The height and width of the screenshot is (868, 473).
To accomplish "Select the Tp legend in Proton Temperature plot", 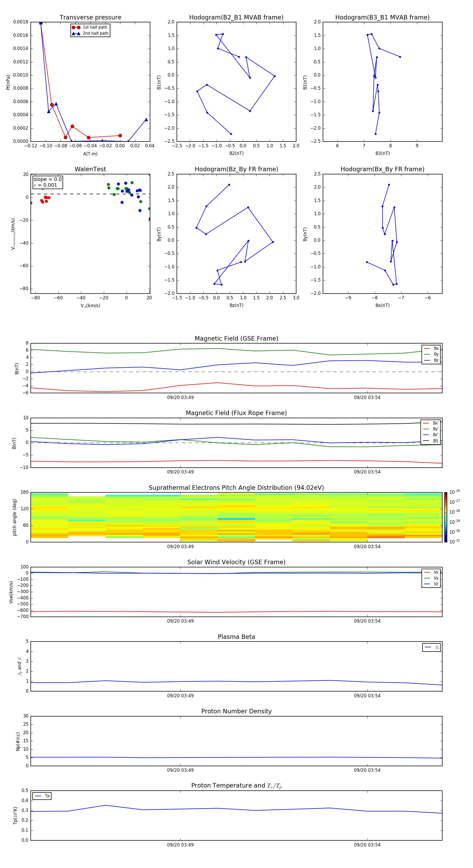I will pos(42,796).
